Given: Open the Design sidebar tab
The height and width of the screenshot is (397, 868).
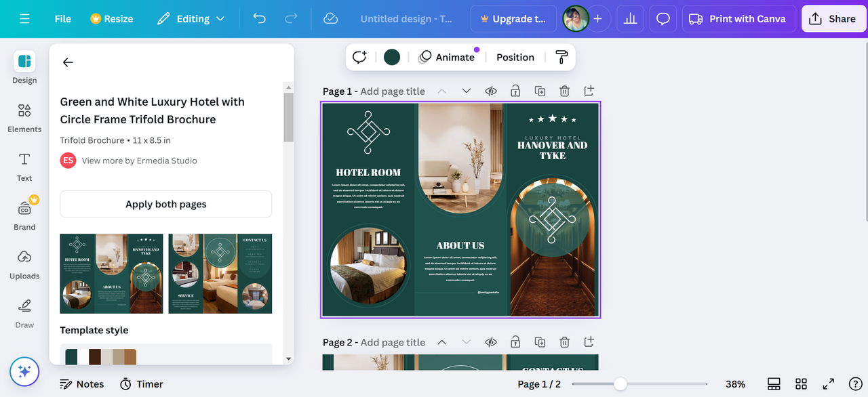Looking at the screenshot, I should point(24,68).
